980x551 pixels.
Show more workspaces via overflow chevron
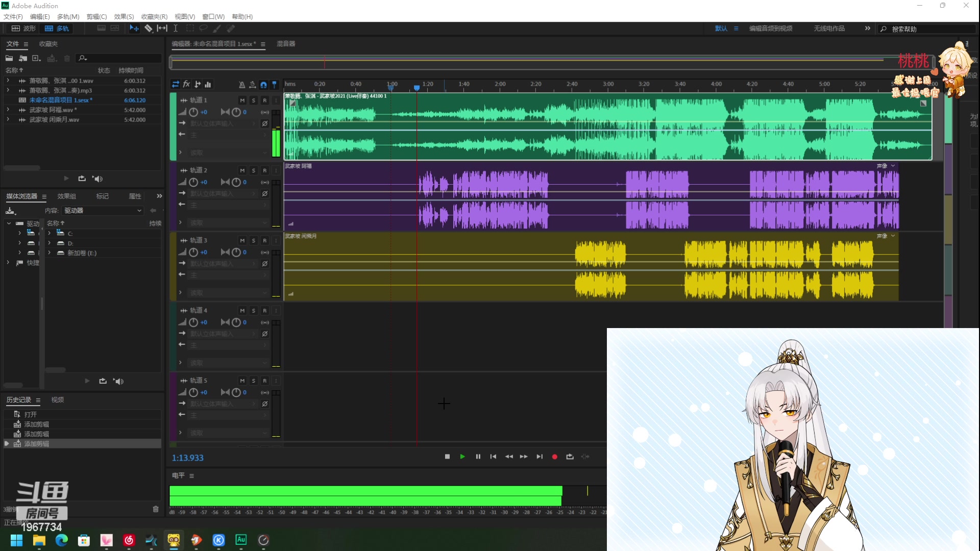868,29
